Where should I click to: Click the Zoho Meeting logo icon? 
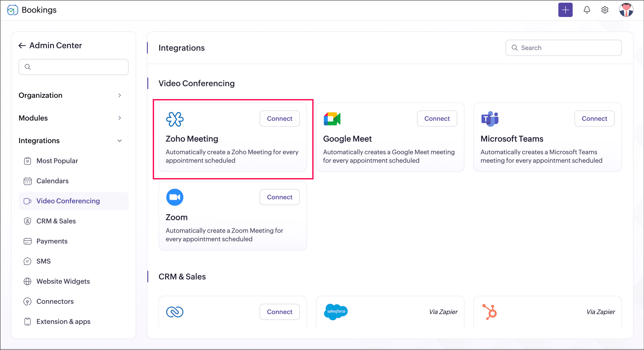pyautogui.click(x=175, y=119)
